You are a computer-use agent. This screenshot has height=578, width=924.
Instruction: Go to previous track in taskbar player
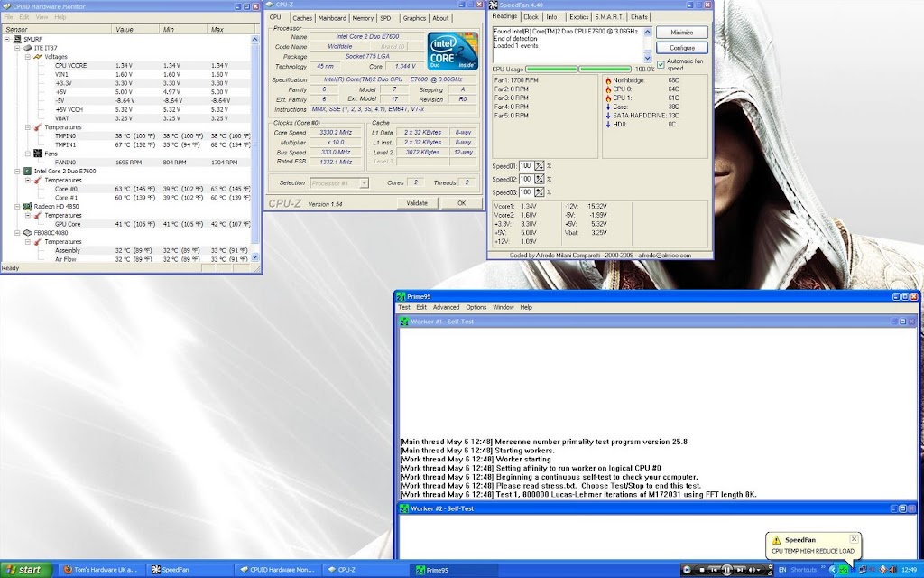(714, 570)
